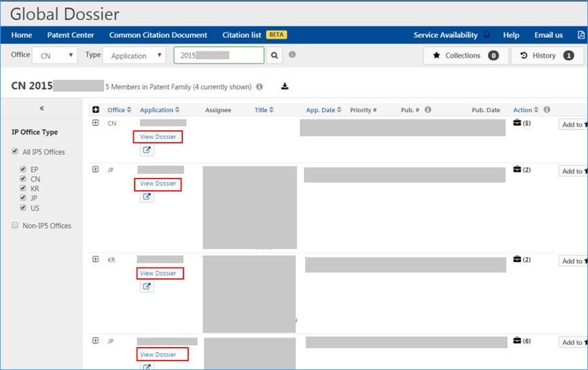Click the Service Availability bell icon
Screen dimensions: 588x370
click(487, 35)
